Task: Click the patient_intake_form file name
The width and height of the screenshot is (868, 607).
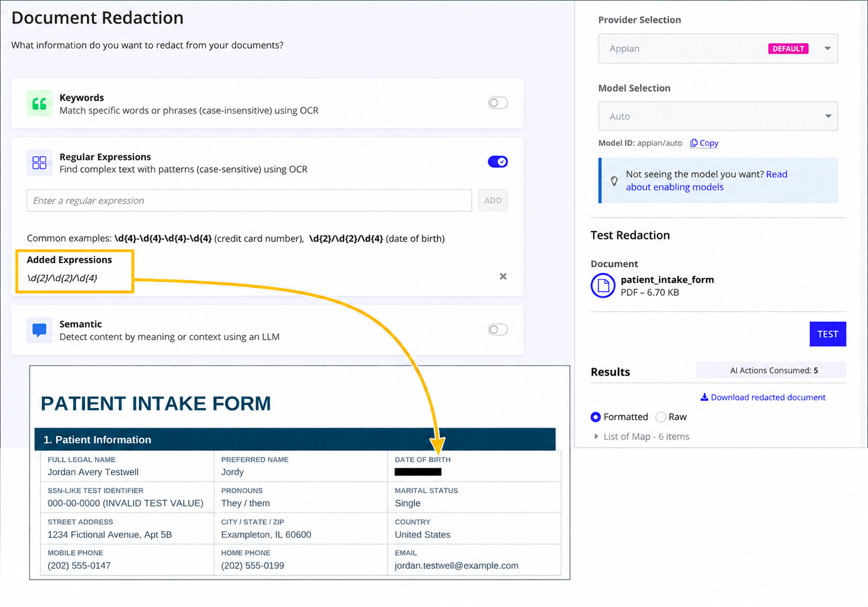Action: pyautogui.click(x=667, y=279)
